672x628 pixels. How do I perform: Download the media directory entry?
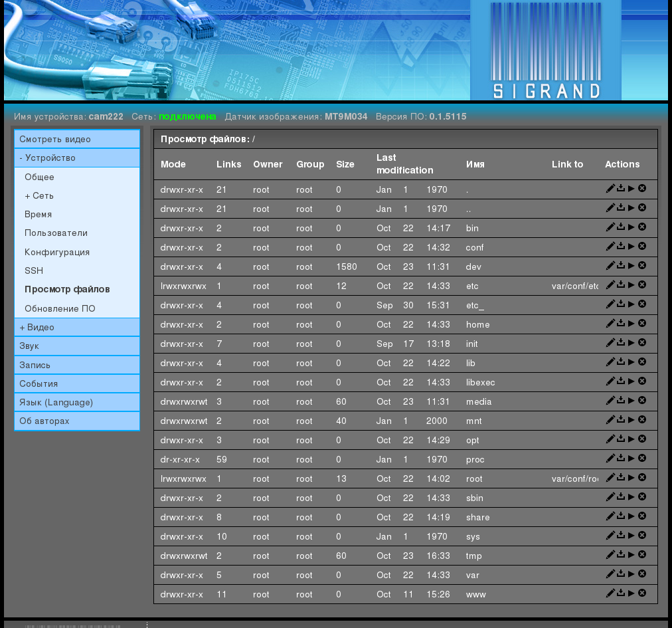(621, 401)
